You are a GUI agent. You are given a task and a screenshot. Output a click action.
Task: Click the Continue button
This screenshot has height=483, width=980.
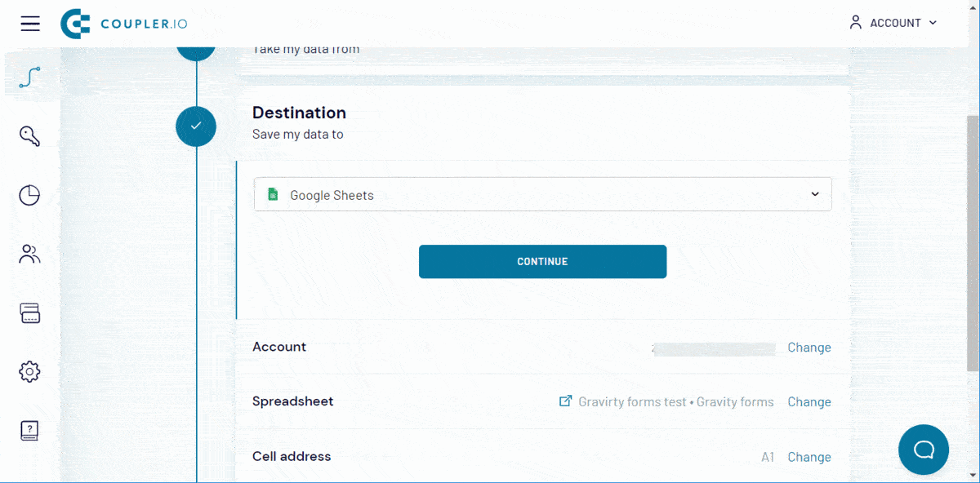click(542, 262)
